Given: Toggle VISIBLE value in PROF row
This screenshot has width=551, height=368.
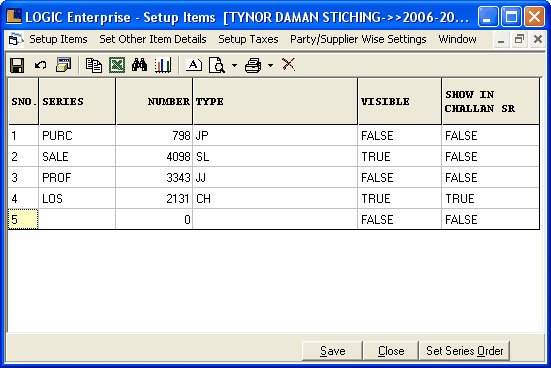Looking at the screenshot, I should (x=400, y=177).
